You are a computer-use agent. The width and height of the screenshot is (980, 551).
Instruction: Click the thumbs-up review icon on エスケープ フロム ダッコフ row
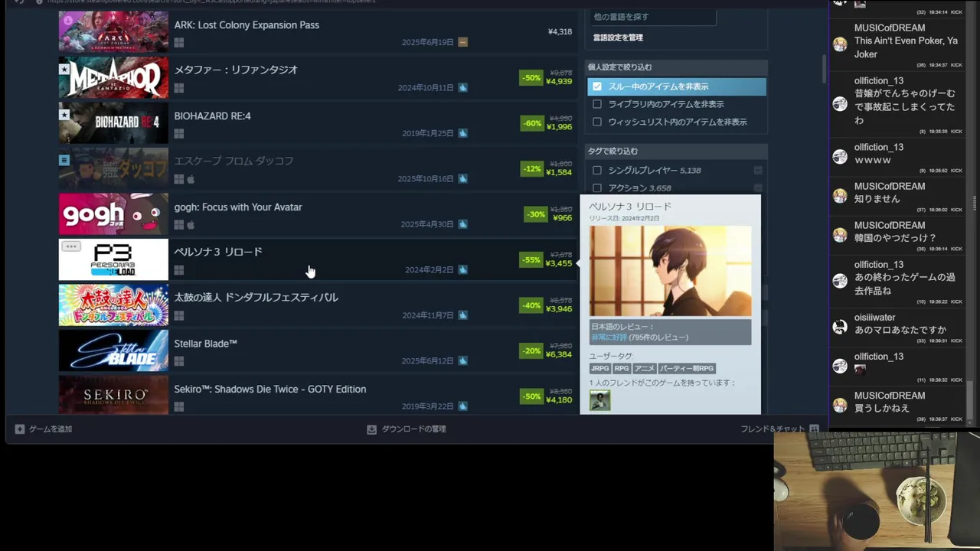[462, 178]
